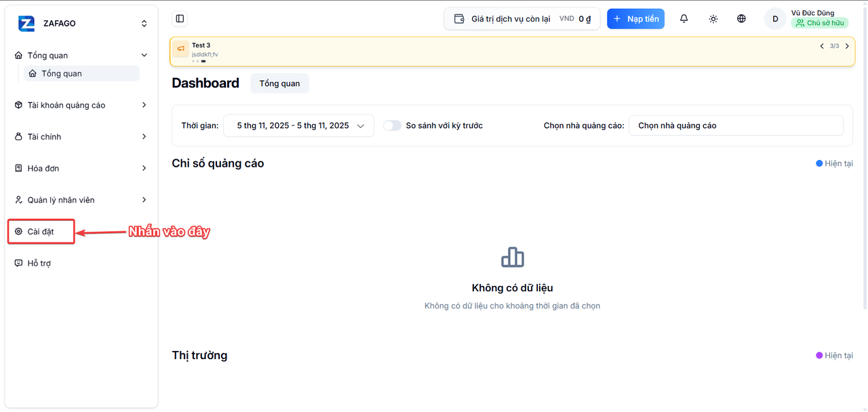The image size is (868, 412).
Task: Open the D user avatar
Action: 775,19
